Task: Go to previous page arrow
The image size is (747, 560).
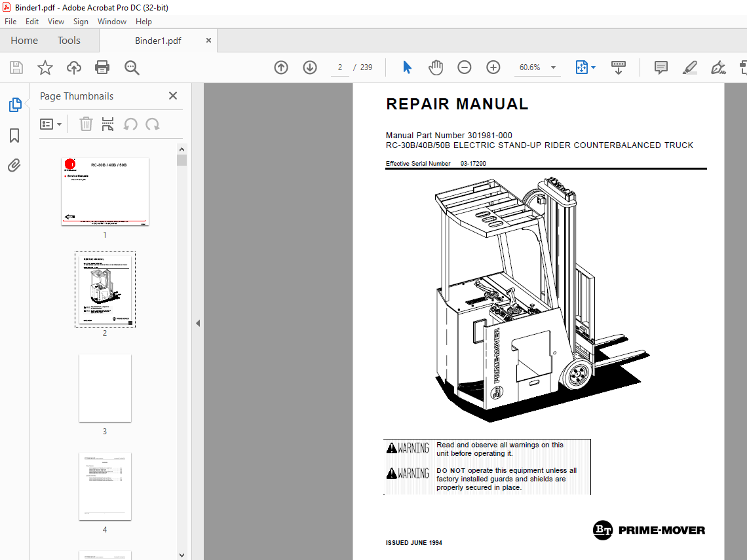Action: click(x=281, y=67)
